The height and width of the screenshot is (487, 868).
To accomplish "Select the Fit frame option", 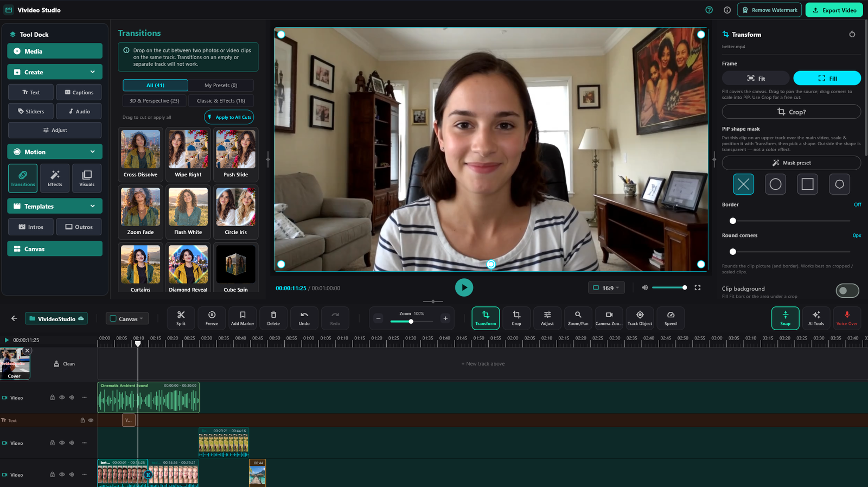I will coord(756,78).
